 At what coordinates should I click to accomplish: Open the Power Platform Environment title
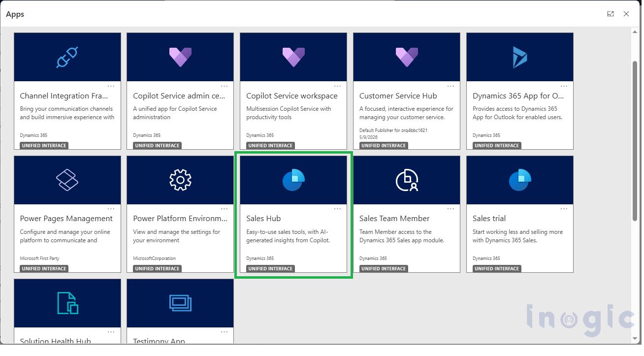pos(180,219)
